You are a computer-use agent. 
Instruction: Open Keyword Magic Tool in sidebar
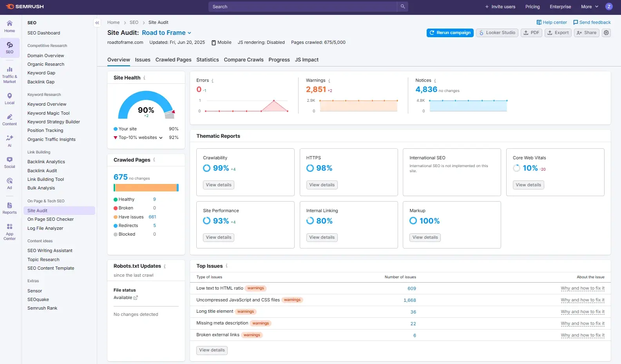click(x=49, y=113)
